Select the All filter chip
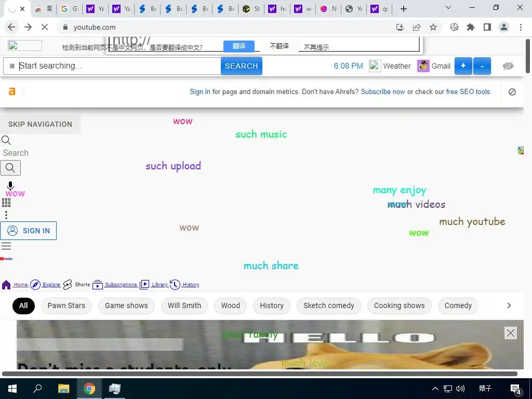 point(23,305)
